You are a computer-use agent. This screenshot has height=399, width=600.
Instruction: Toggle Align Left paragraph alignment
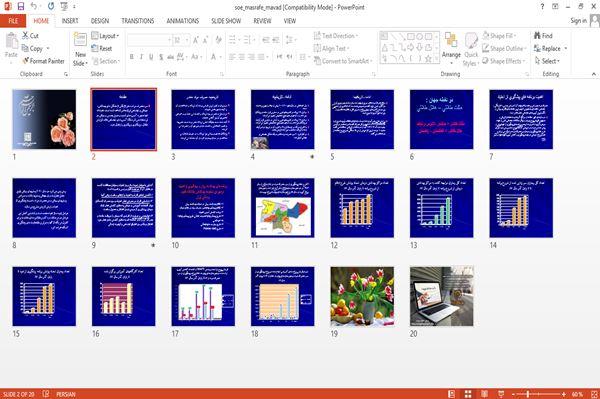232,57
